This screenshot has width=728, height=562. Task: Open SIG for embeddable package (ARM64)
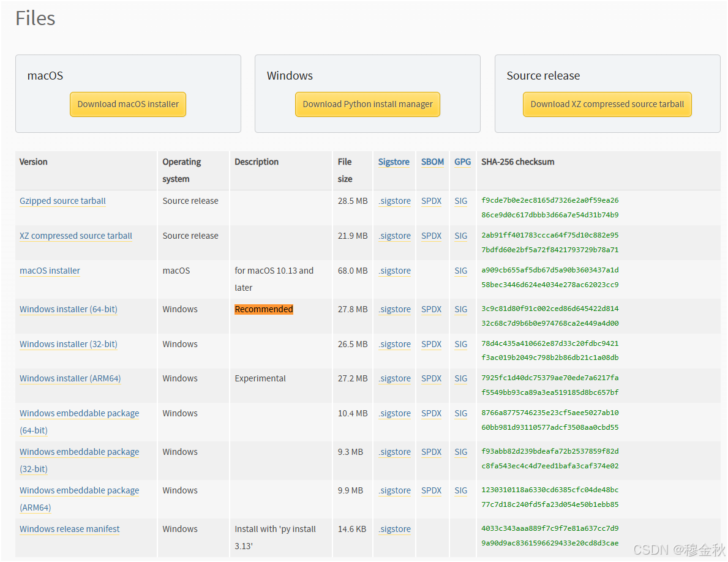click(460, 490)
